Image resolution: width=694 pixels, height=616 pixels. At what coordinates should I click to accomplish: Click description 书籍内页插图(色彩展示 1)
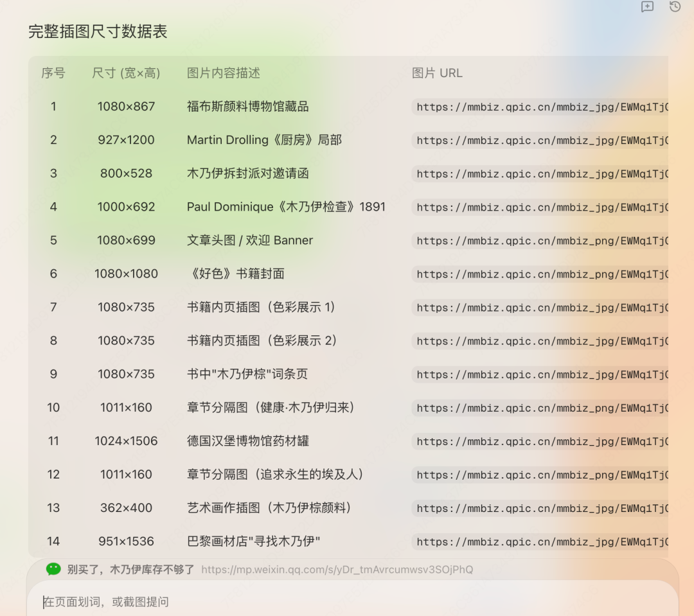tap(262, 307)
